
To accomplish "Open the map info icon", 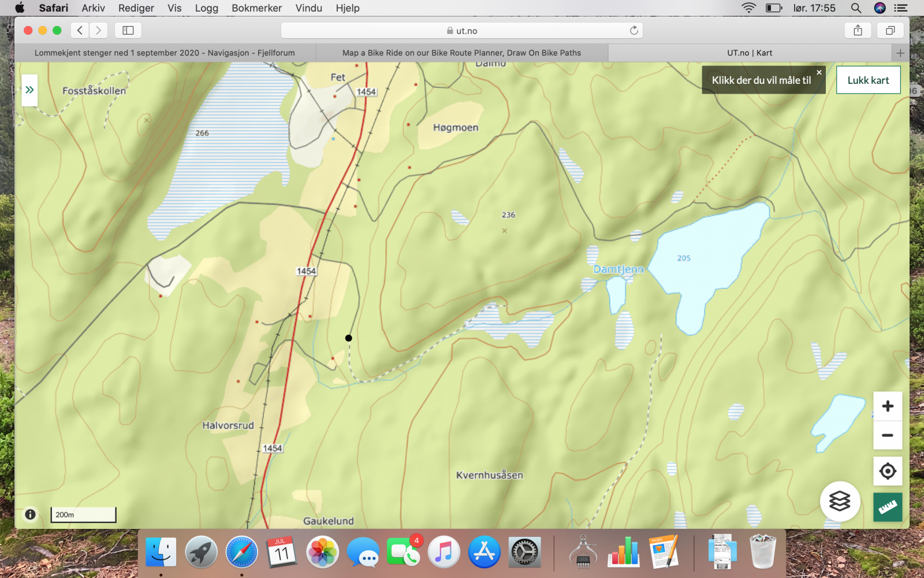I will coord(30,514).
